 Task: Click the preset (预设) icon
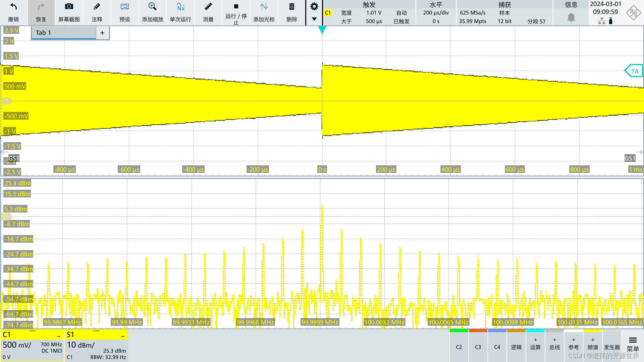point(124,7)
